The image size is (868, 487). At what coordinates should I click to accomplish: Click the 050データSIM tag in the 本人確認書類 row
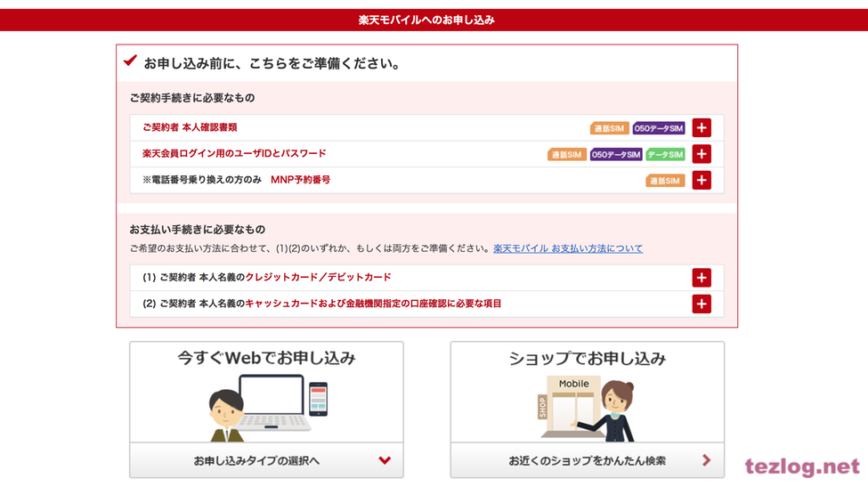[659, 128]
